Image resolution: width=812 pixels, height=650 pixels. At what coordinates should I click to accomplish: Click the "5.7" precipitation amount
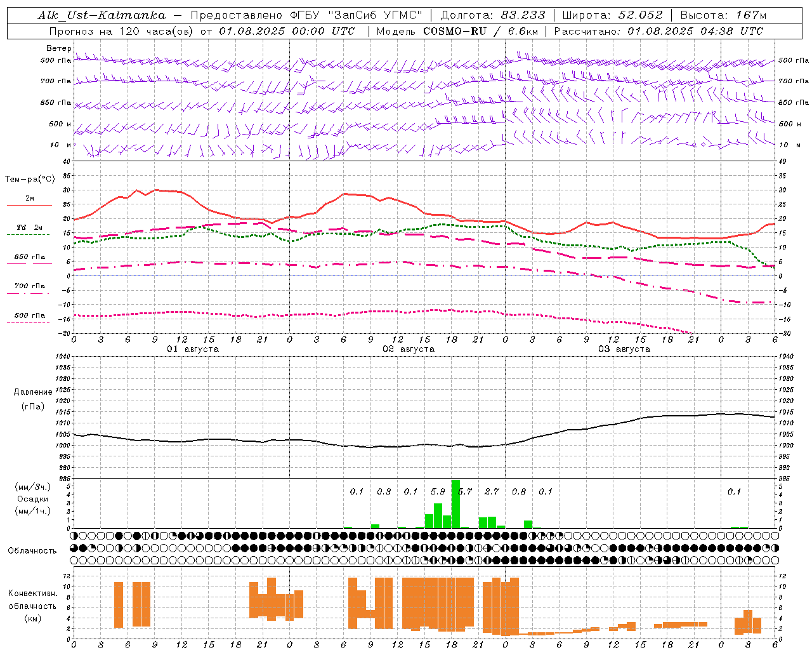[466, 492]
